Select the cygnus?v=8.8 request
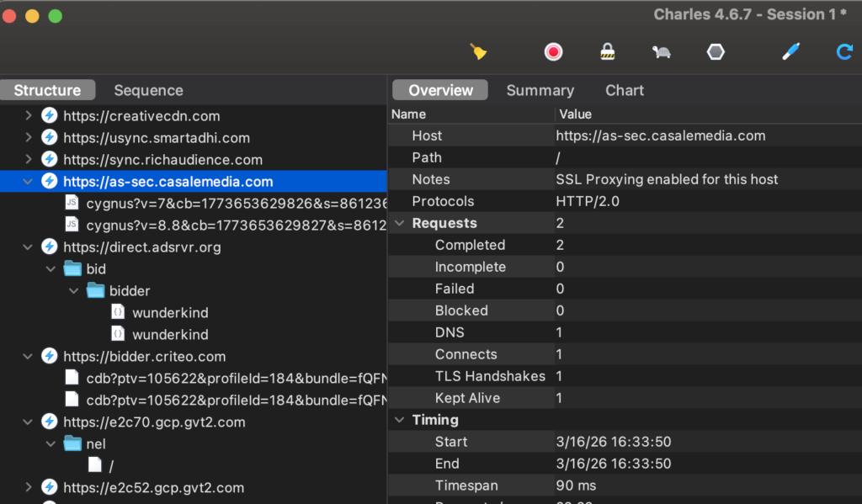The height and width of the screenshot is (504, 862). coord(227,225)
